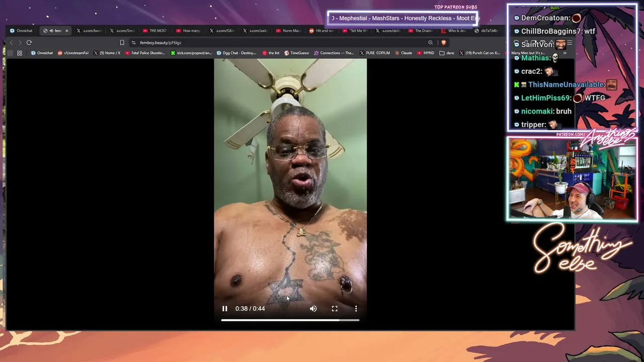Switch to the Norm Macc YouTube tab
This screenshot has width=644, height=362.
point(288,31)
